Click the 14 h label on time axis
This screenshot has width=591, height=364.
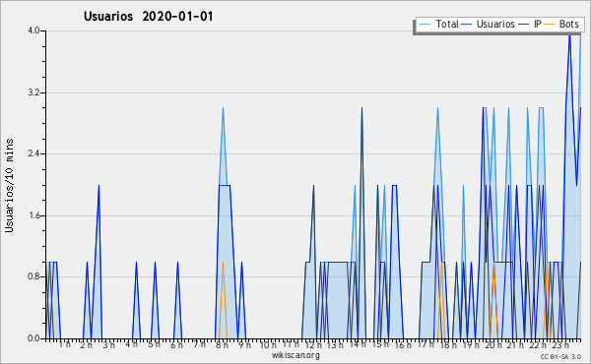[358, 344]
